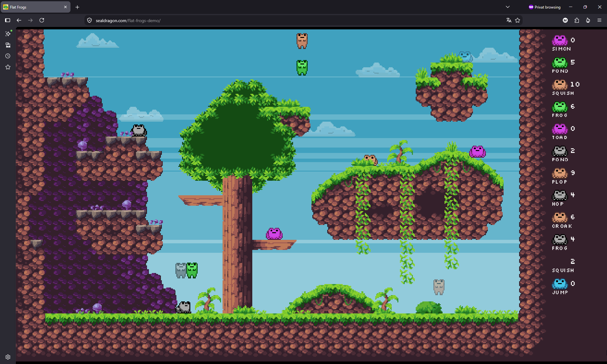
Task: Open the sidebar bookmarks star icon
Action: click(8, 67)
